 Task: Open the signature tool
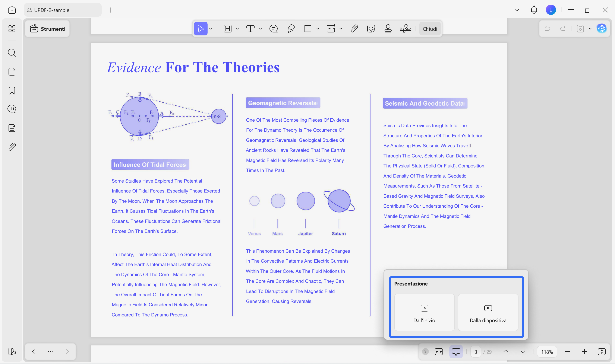point(405,29)
